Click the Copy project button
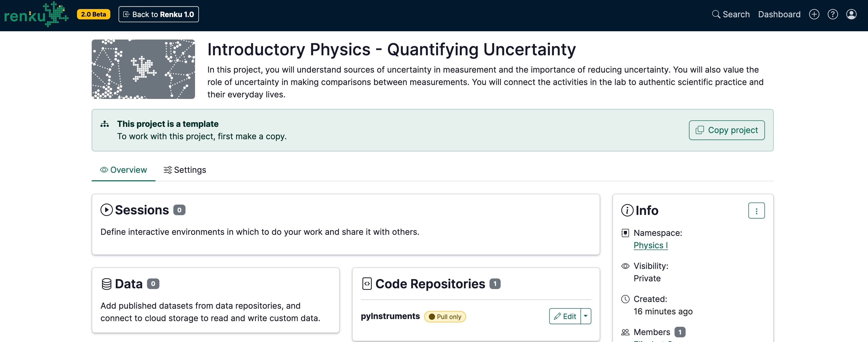Image resolution: width=868 pixels, height=342 pixels. pyautogui.click(x=726, y=130)
